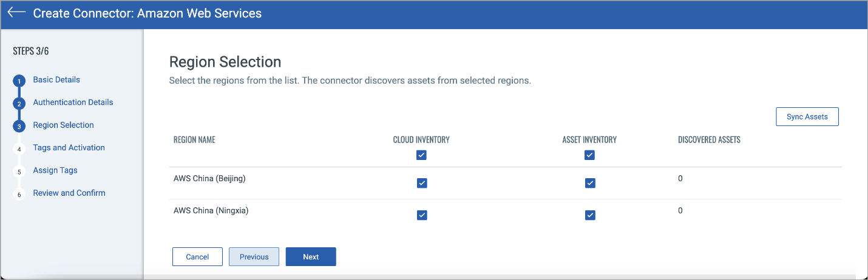Click step 1 circle icon
The width and height of the screenshot is (868, 280).
pos(19,81)
